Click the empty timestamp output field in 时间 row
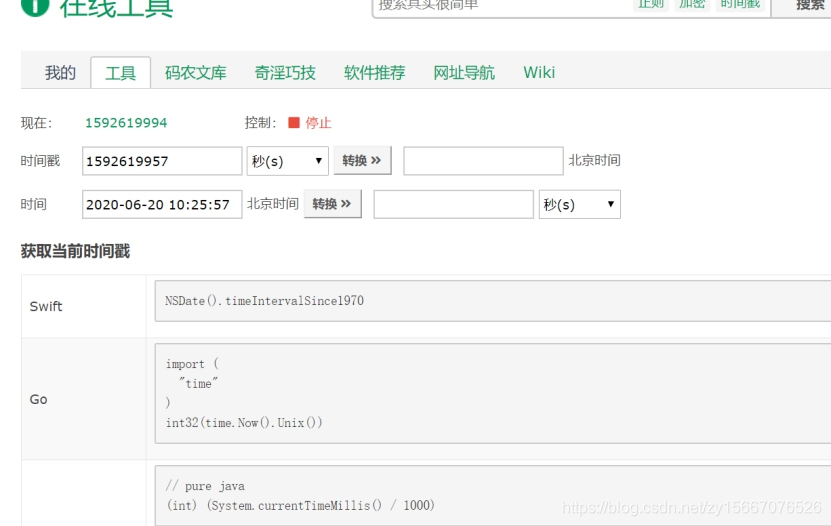 click(x=454, y=204)
